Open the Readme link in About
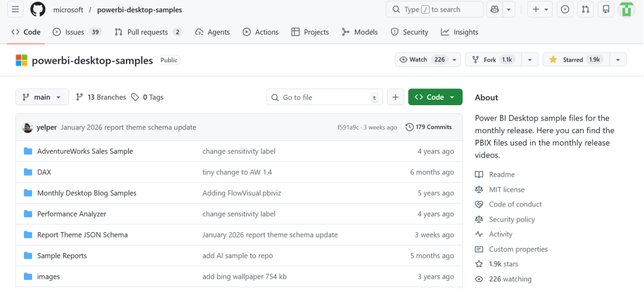 (x=501, y=175)
